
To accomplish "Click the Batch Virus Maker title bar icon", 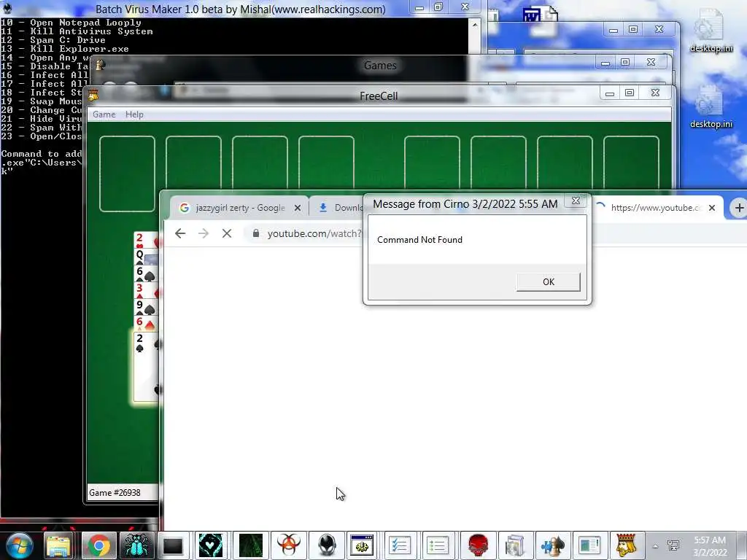I will tap(7, 7).
